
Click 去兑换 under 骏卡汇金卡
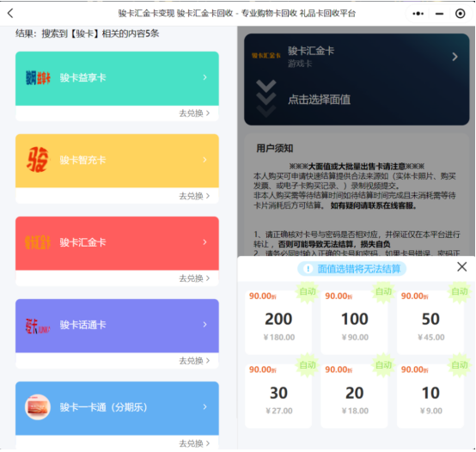tap(194, 278)
